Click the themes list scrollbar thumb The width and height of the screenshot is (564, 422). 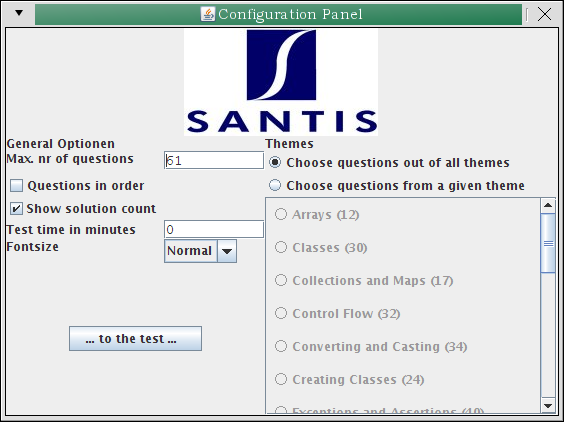click(x=548, y=243)
